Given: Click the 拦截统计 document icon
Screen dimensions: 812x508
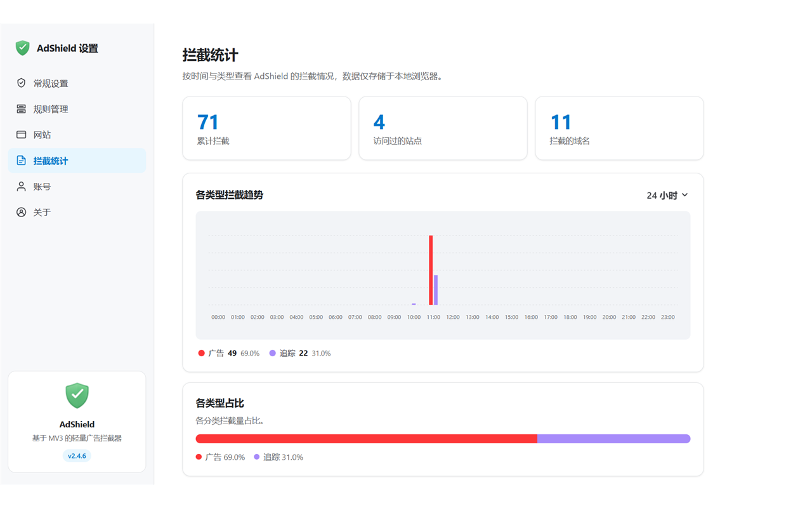Looking at the screenshot, I should (x=21, y=161).
